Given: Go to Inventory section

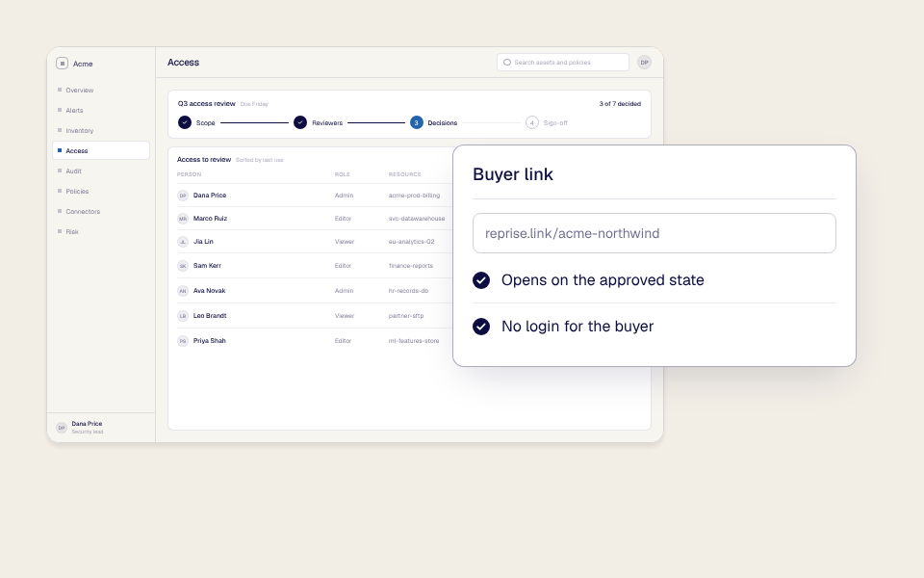Looking at the screenshot, I should (x=101, y=130).
